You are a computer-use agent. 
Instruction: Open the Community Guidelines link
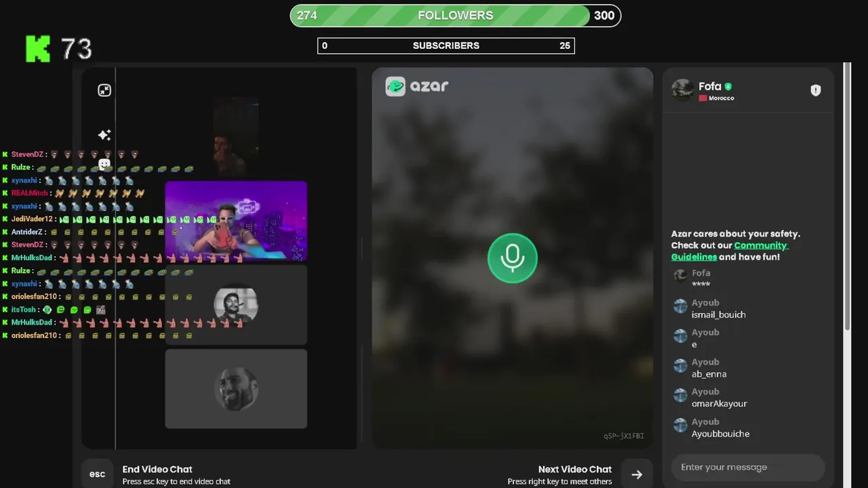point(730,251)
